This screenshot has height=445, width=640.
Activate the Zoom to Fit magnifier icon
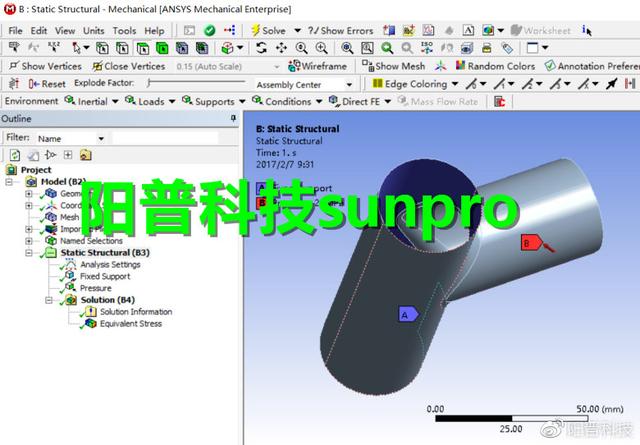[347, 48]
